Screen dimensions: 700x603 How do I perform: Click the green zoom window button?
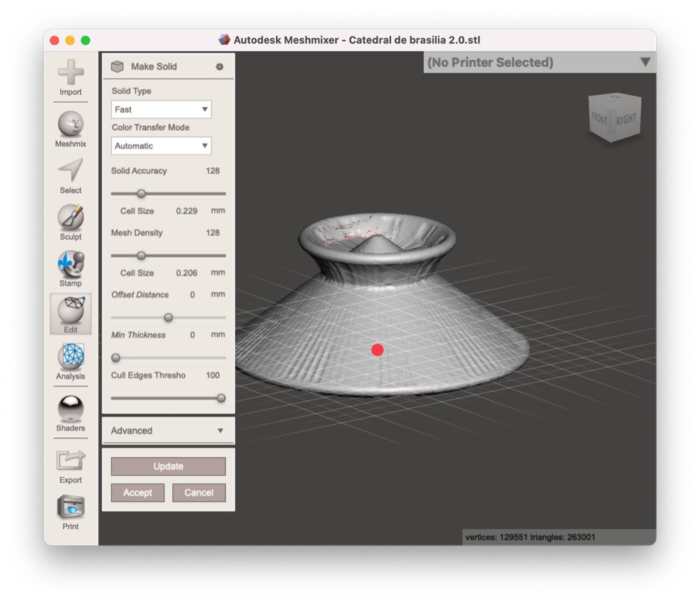point(85,41)
